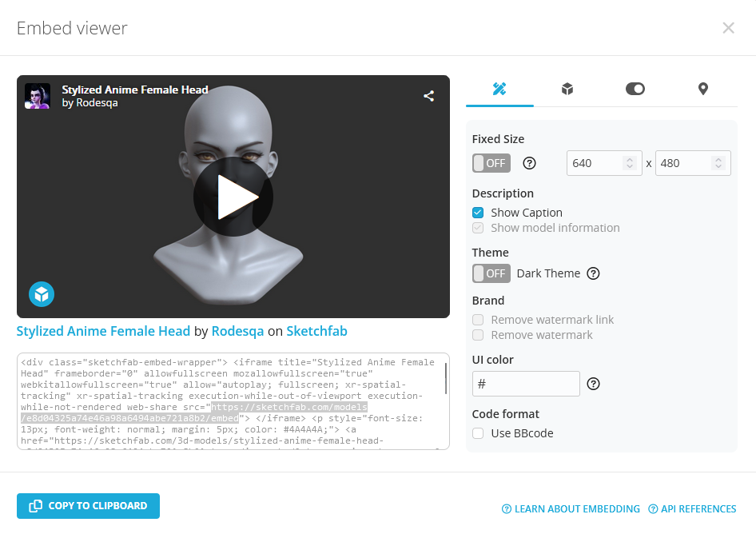Open the API References link
The image size is (756, 538).
tap(692, 509)
